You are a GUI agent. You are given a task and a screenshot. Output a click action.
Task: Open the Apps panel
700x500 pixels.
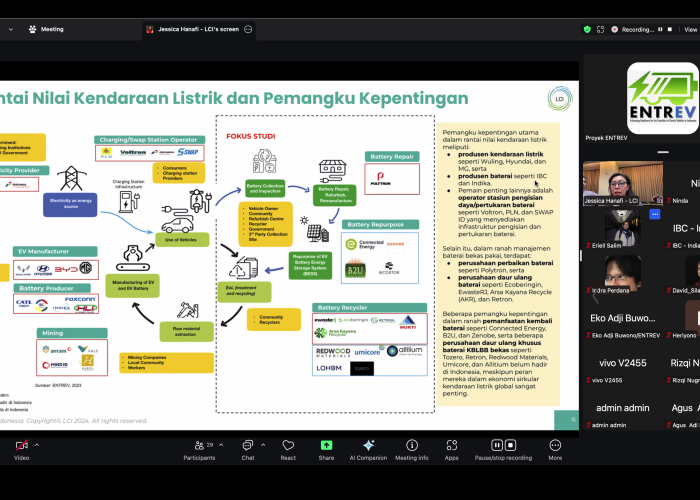(451, 450)
